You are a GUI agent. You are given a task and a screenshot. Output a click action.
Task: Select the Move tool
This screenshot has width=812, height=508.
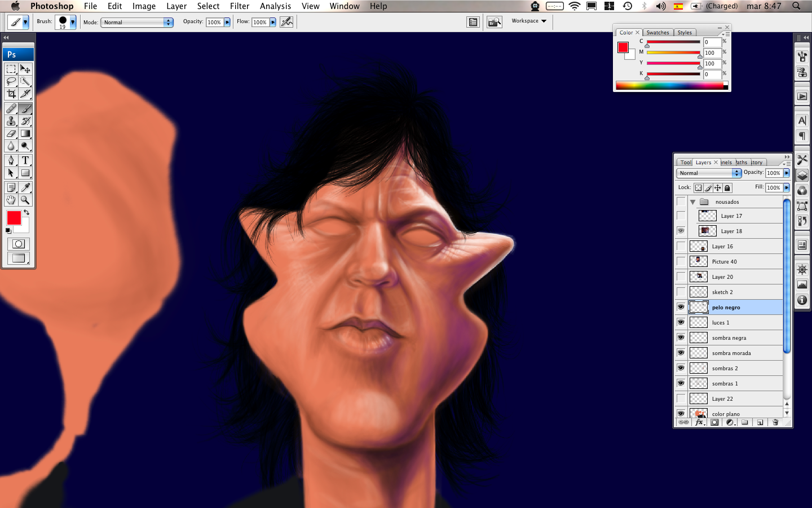point(25,69)
